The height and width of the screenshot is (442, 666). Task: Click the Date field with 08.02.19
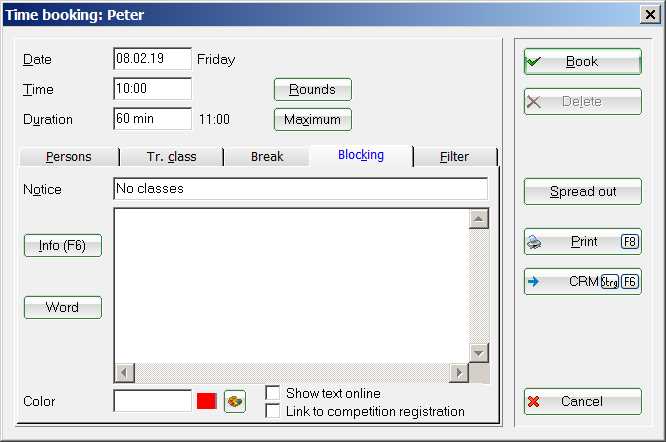[152, 59]
